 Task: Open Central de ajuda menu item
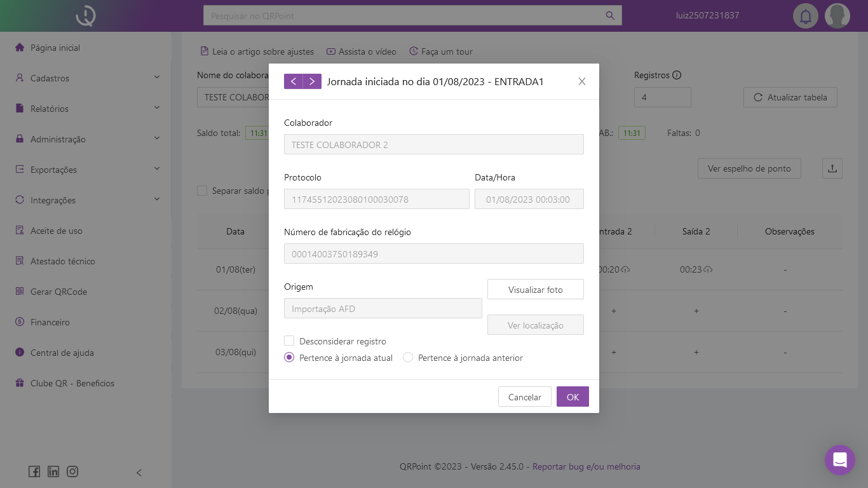pyautogui.click(x=62, y=353)
